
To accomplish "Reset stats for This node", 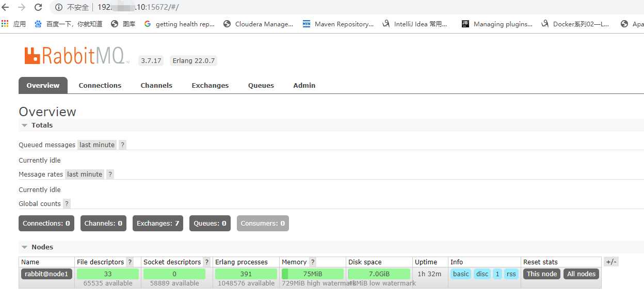I will 542,274.
